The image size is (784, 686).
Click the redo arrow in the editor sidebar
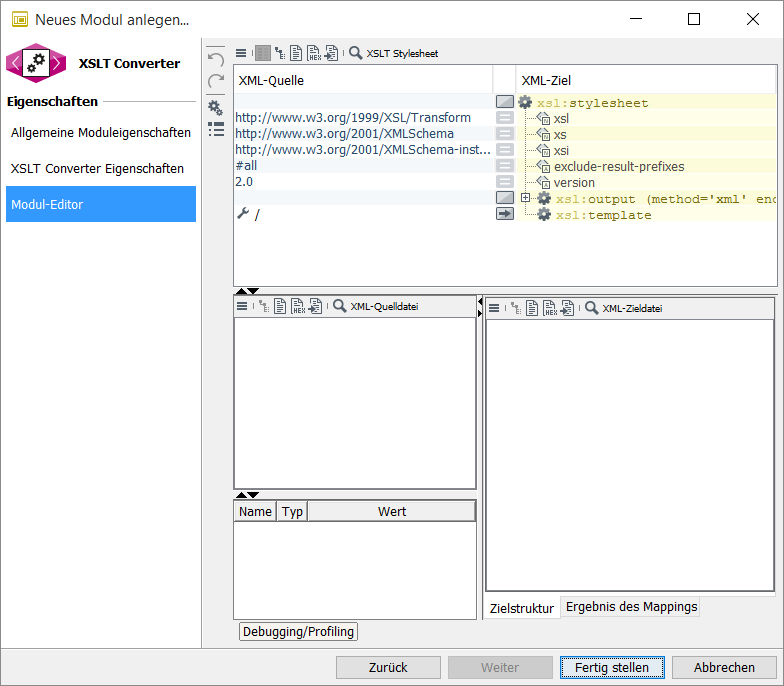(x=215, y=83)
